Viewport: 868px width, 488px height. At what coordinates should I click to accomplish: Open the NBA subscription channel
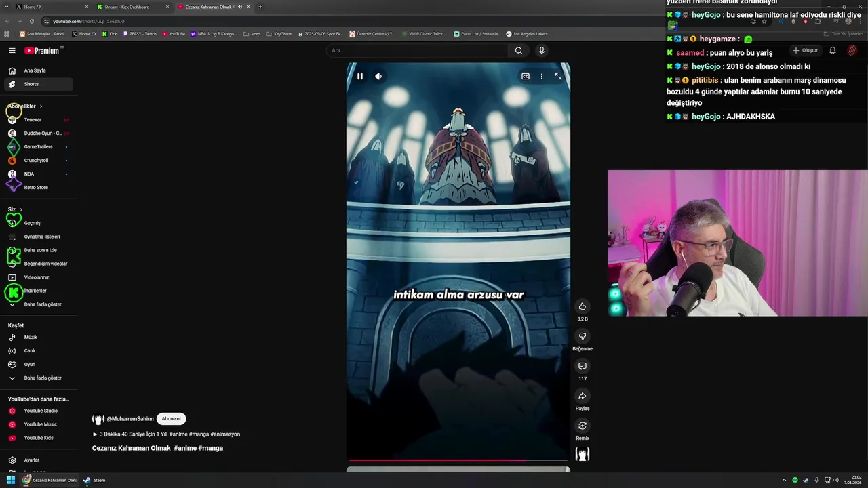[39, 174]
